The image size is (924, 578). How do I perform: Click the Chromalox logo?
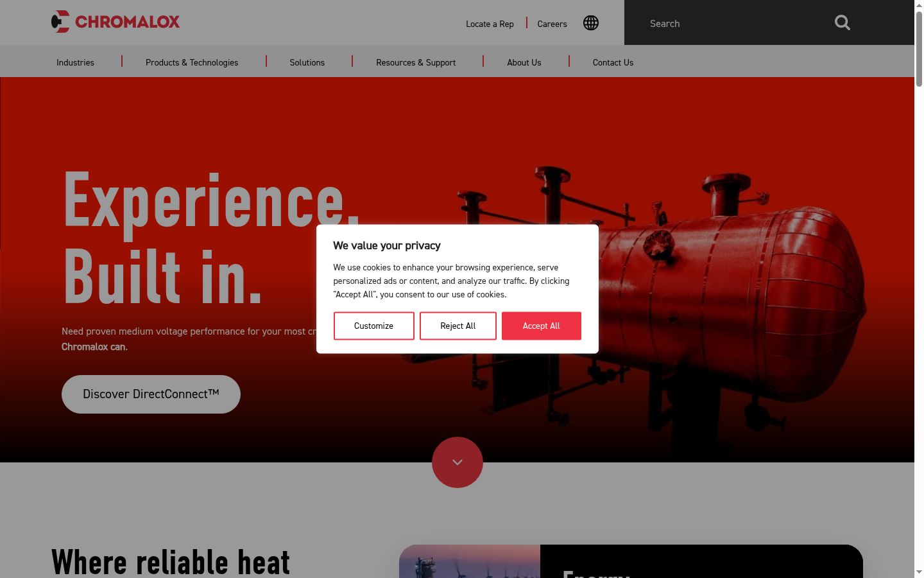tap(116, 22)
